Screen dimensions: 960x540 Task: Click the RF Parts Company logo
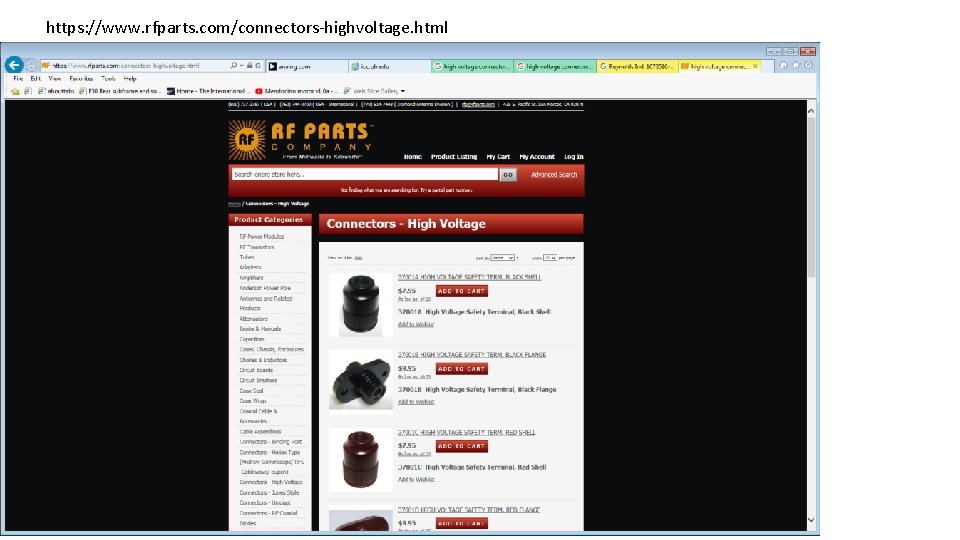pyautogui.click(x=300, y=140)
